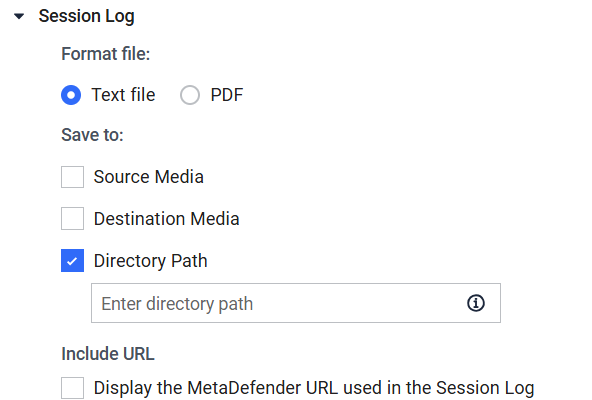
Task: Click the 'Format file:' heading
Action: coord(106,54)
